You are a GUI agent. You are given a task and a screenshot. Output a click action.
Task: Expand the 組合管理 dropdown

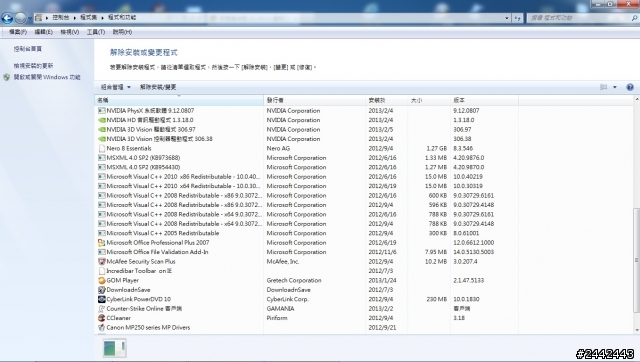coord(116,87)
